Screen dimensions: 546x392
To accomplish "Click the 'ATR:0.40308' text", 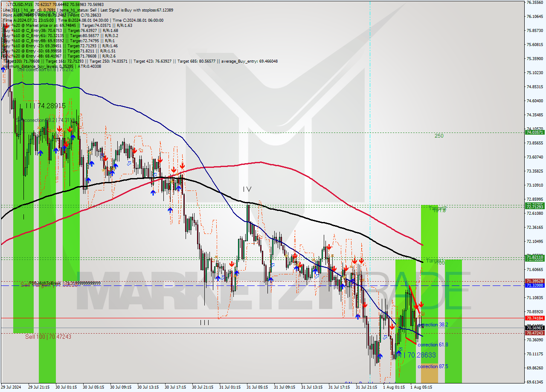I will (x=89, y=66).
